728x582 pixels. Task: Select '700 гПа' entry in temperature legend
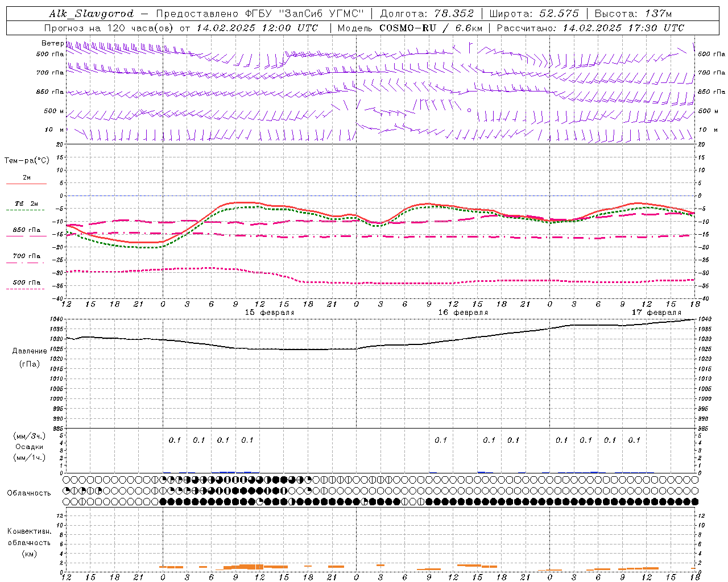coord(27,256)
